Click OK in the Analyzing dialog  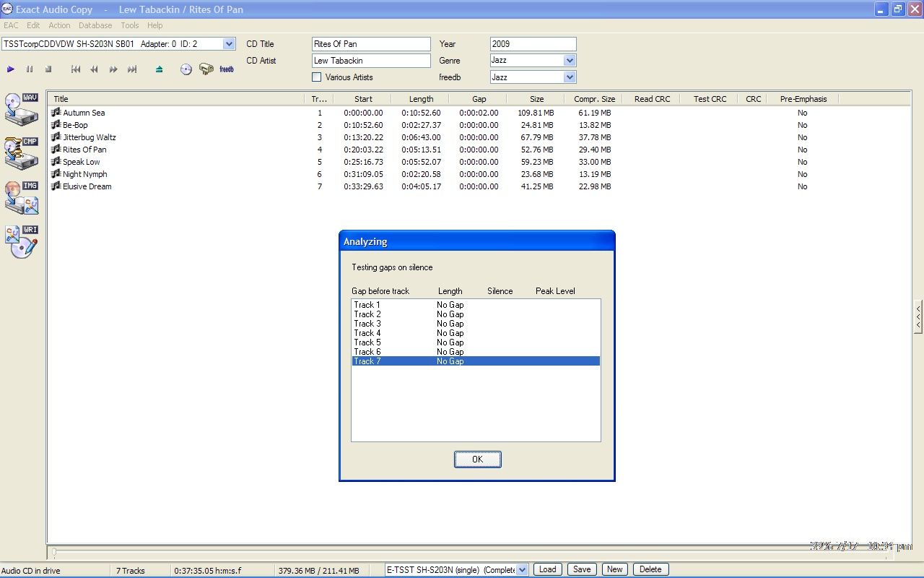[477, 460]
